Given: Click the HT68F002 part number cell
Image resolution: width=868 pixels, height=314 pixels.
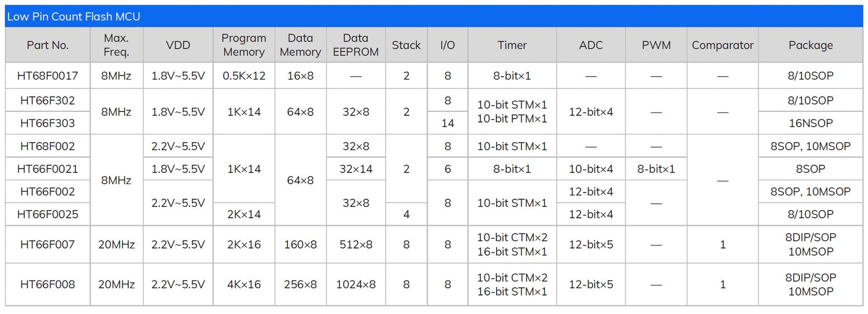Looking at the screenshot, I should [48, 147].
